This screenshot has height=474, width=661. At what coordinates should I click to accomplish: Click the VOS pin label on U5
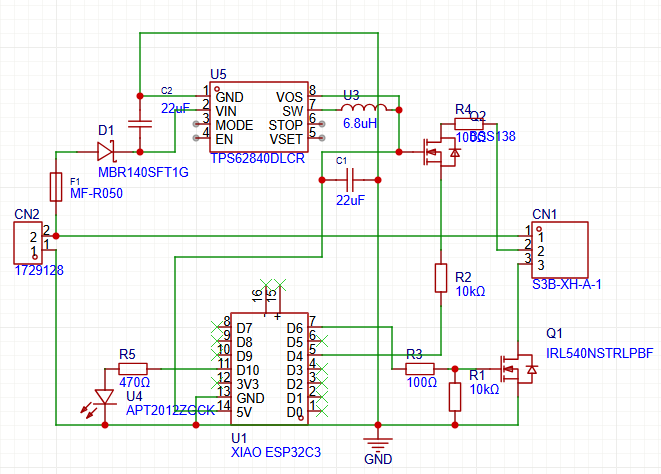[x=290, y=97]
